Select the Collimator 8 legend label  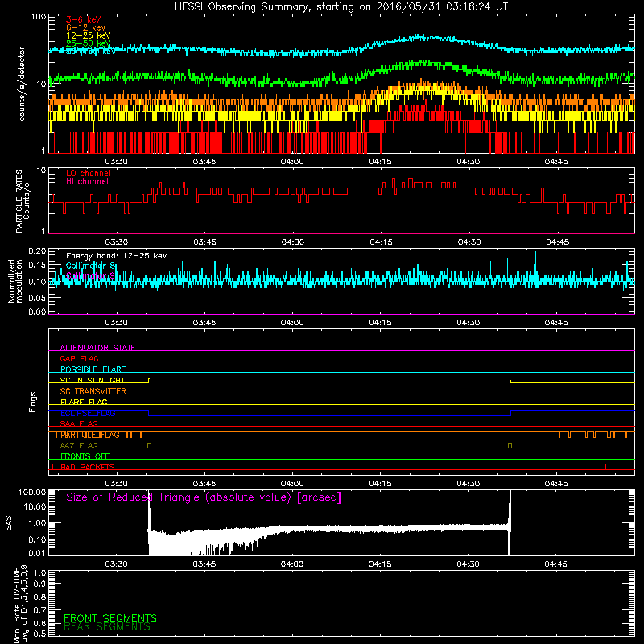(91, 266)
